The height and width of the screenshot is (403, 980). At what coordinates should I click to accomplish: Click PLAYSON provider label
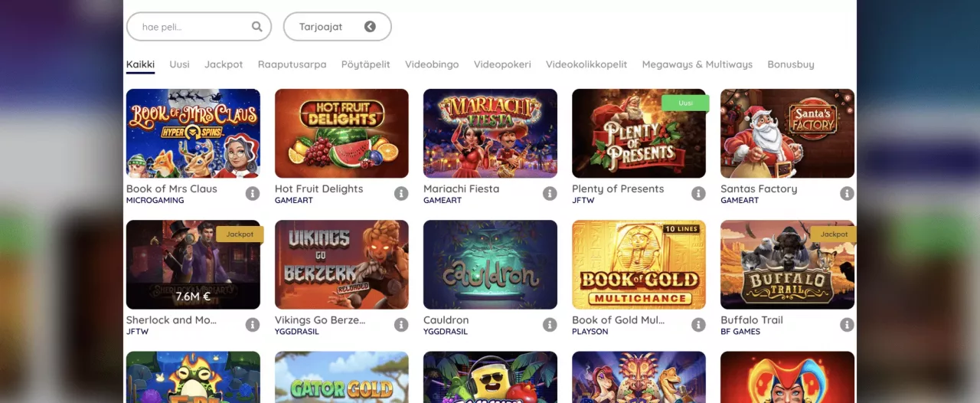[x=590, y=332]
